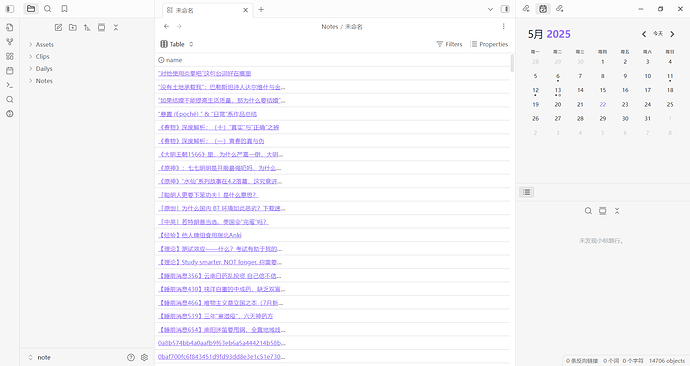Open the file explorer sidebar tab

[x=31, y=9]
